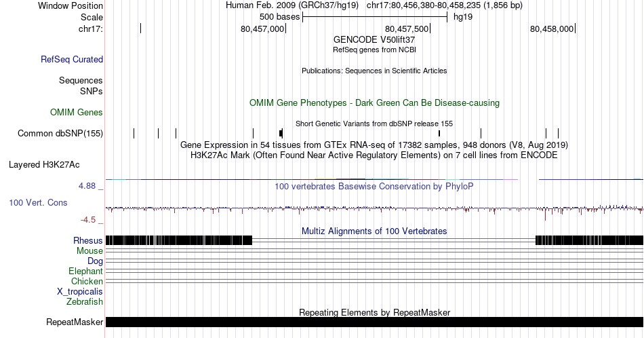The image size is (644, 338).
Task: Click the PhyloP maximum value 4.88
Action: click(x=87, y=186)
